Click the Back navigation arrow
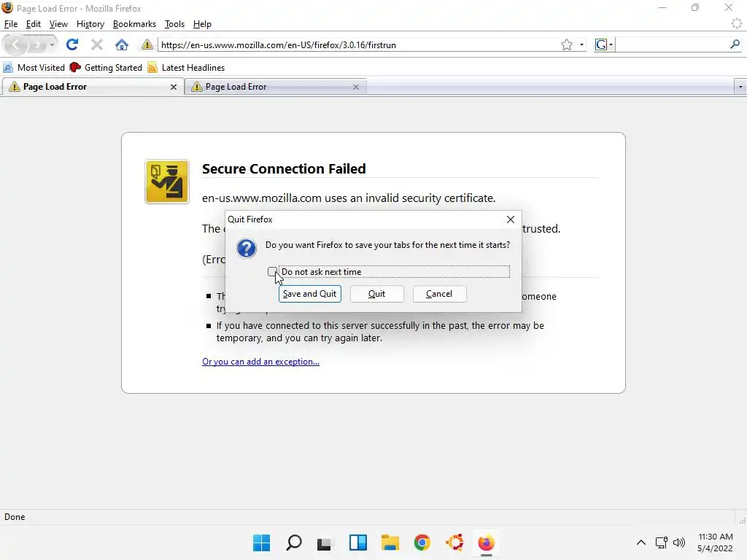 pyautogui.click(x=15, y=44)
